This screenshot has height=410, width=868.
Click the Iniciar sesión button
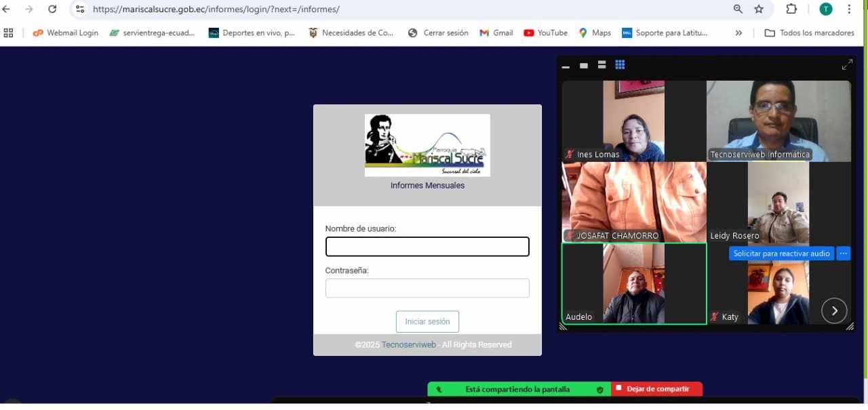pyautogui.click(x=427, y=322)
